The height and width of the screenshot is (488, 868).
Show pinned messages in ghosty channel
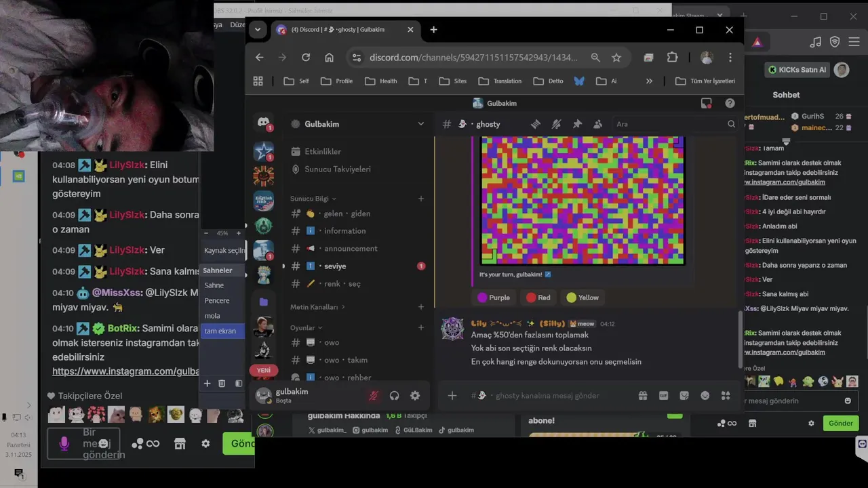pos(577,124)
